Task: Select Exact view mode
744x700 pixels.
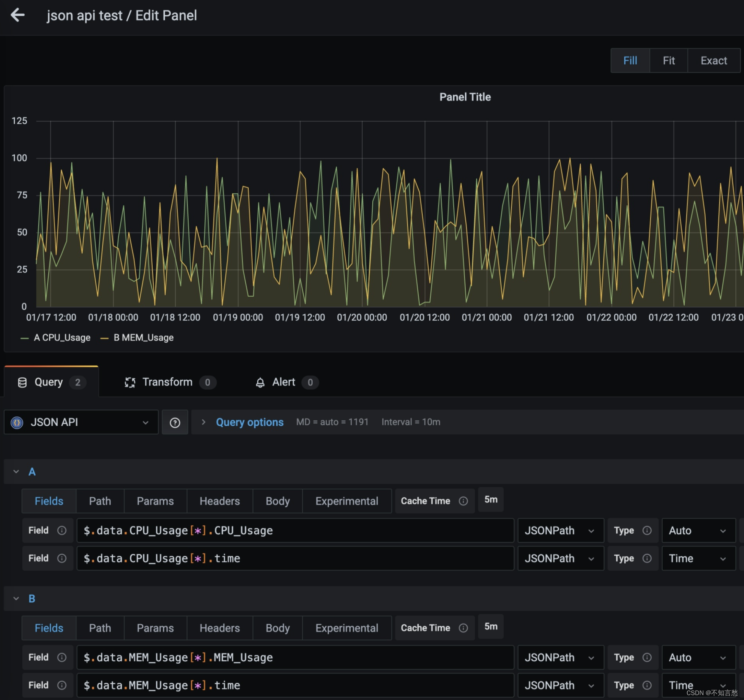Action: (x=714, y=60)
